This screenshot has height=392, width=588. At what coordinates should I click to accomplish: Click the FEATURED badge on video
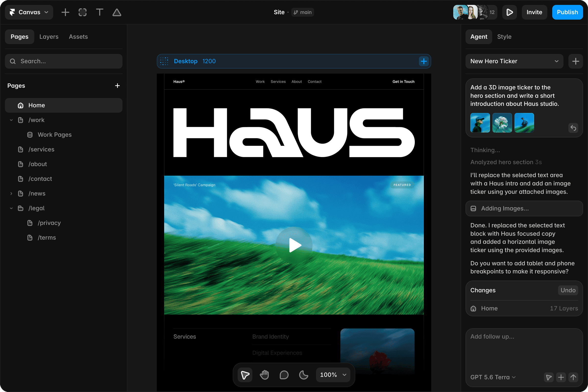pos(402,185)
